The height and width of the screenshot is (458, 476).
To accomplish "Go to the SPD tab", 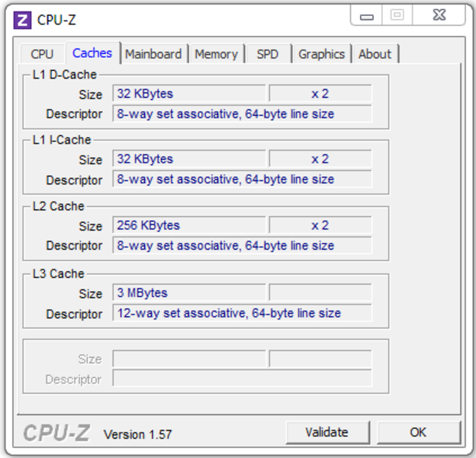I will pos(268,54).
